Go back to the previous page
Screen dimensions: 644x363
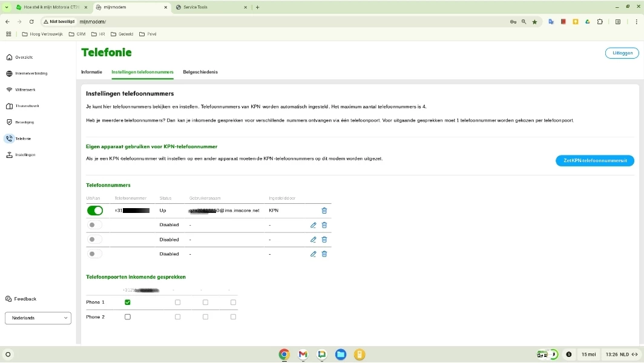pos(7,22)
